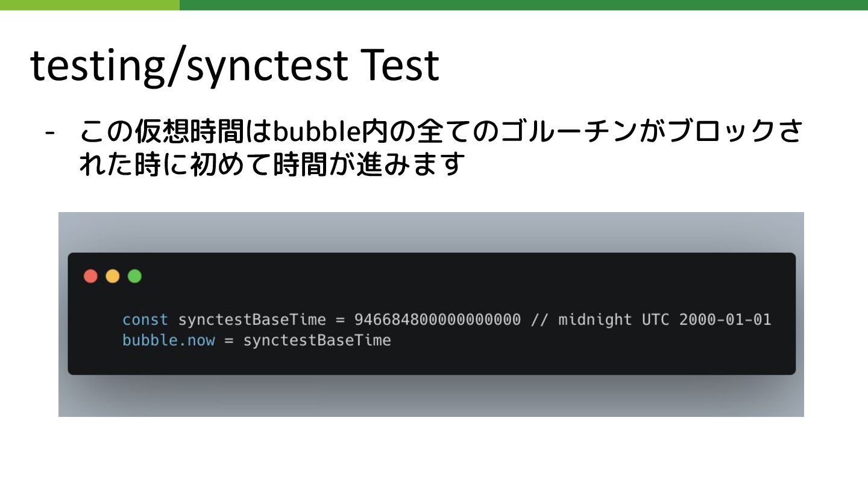Click the const keyword in code
868x488 pixels.
(x=145, y=319)
